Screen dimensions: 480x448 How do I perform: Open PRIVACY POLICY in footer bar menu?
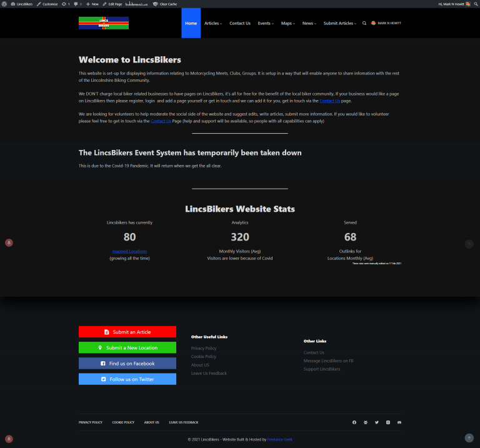90,422
